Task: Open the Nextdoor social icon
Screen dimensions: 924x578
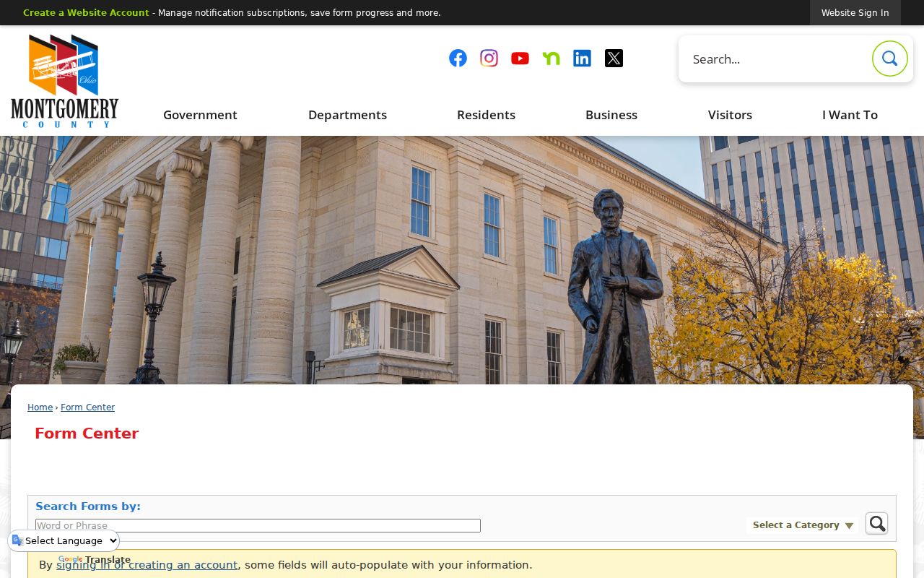Action: coord(552,59)
